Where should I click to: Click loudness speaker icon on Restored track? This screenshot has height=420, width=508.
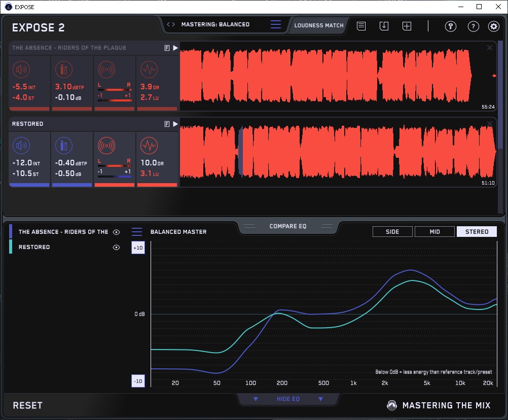click(x=21, y=146)
